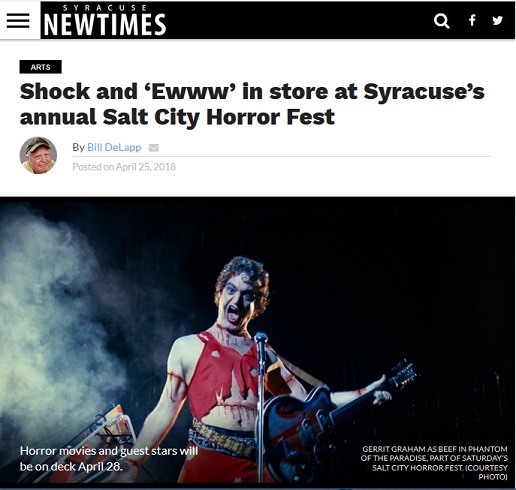Click the word 'By' before author name
This screenshot has width=516, height=490.
point(78,147)
